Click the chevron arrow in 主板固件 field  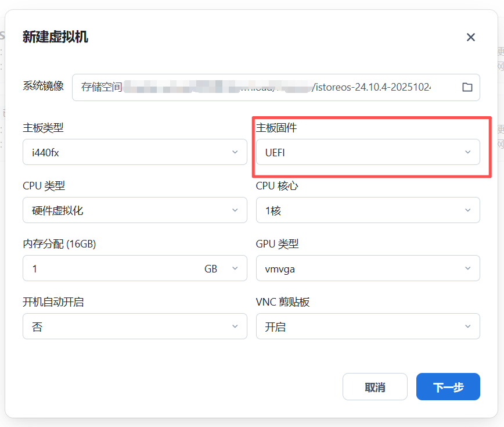point(467,152)
